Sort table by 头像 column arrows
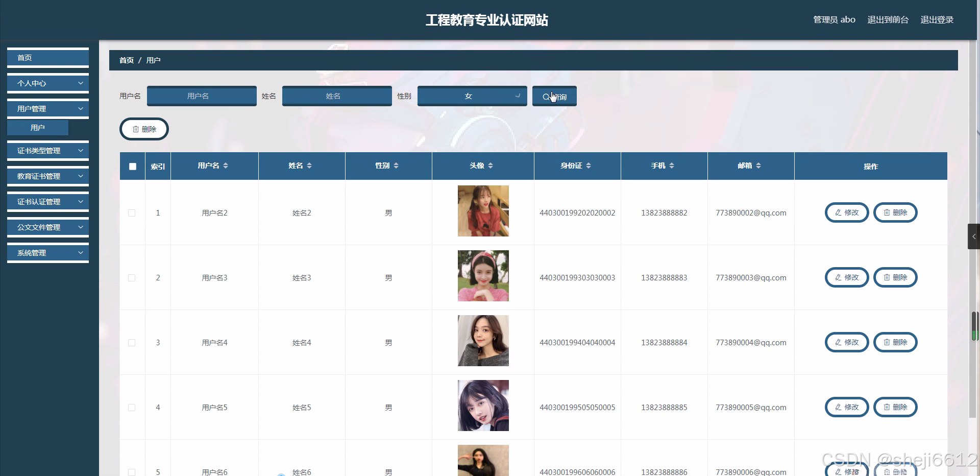Viewport: 980px width, 476px height. tap(491, 165)
